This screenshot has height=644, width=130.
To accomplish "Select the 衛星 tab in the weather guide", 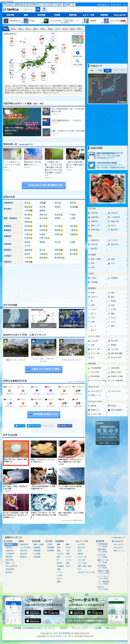I will pos(92,70).
